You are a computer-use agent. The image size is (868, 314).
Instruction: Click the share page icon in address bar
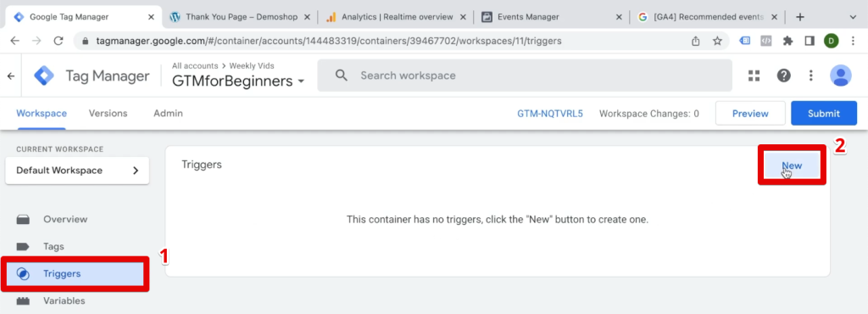point(696,41)
